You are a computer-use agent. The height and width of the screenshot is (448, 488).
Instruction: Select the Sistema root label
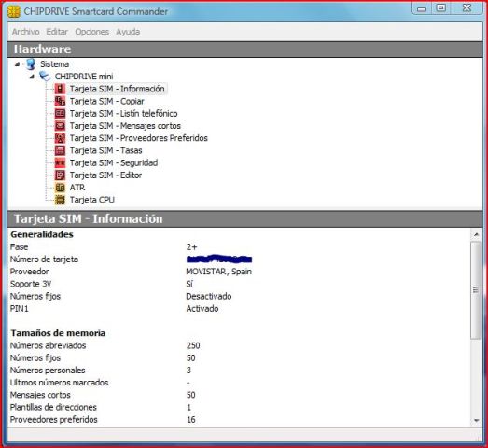pyautogui.click(x=54, y=64)
